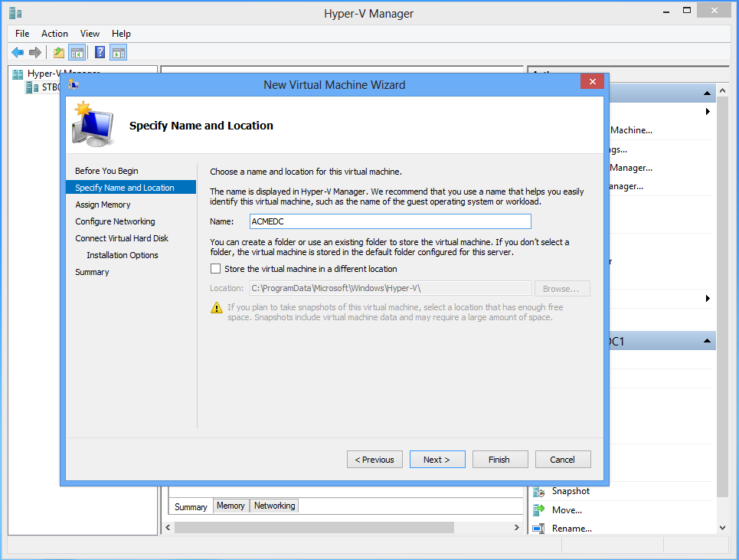739x560 pixels.
Task: Select the Hyper-V Manager tree root icon
Action: pyautogui.click(x=18, y=74)
